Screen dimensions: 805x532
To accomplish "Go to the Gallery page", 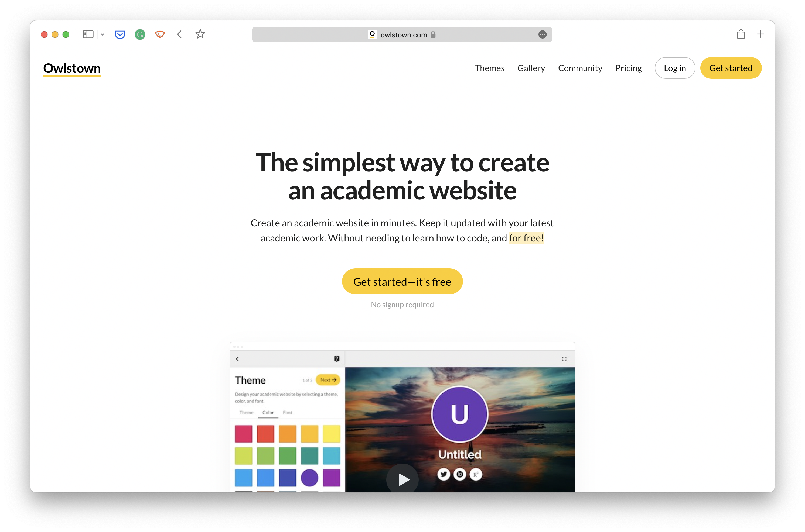I will point(531,68).
